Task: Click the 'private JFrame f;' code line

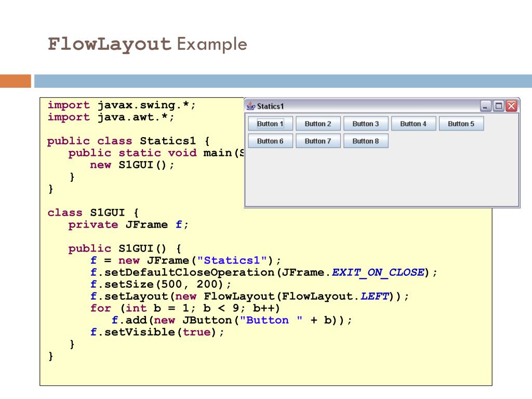Action: tap(128, 224)
